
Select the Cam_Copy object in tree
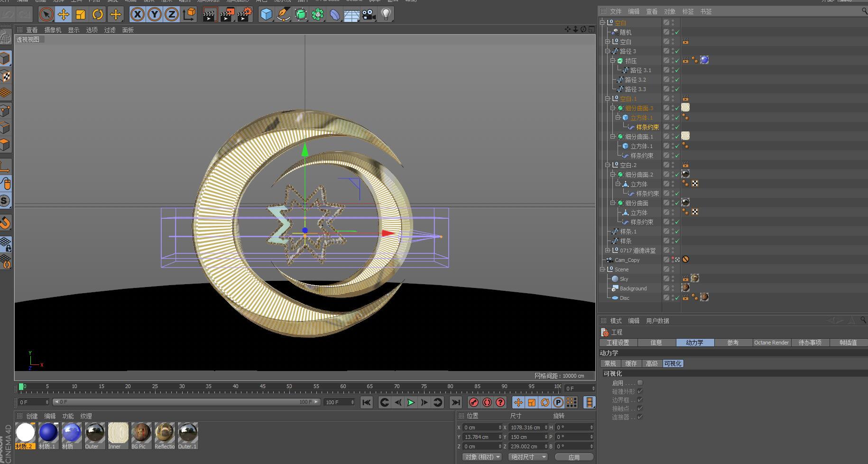[627, 260]
